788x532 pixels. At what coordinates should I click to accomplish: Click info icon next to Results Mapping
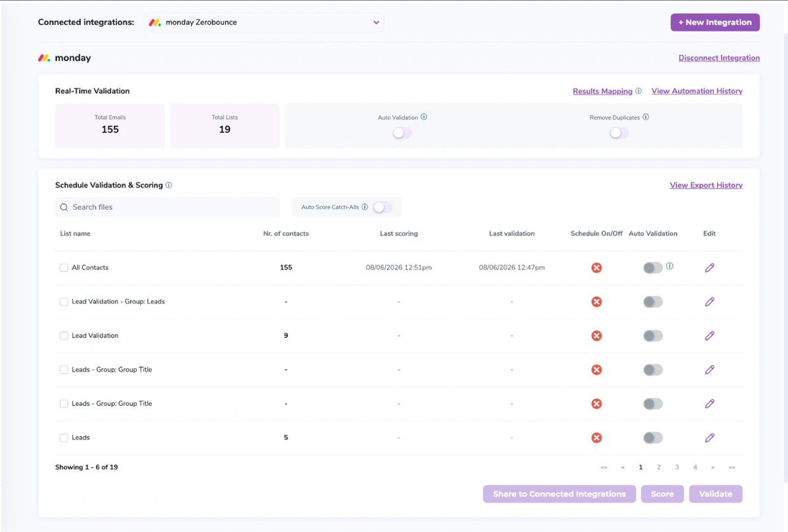point(638,91)
